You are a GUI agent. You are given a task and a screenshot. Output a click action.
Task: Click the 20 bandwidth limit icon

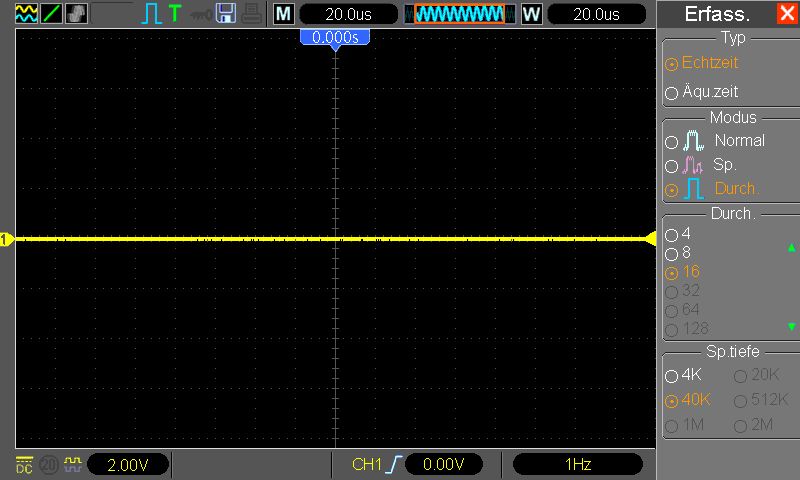click(49, 465)
